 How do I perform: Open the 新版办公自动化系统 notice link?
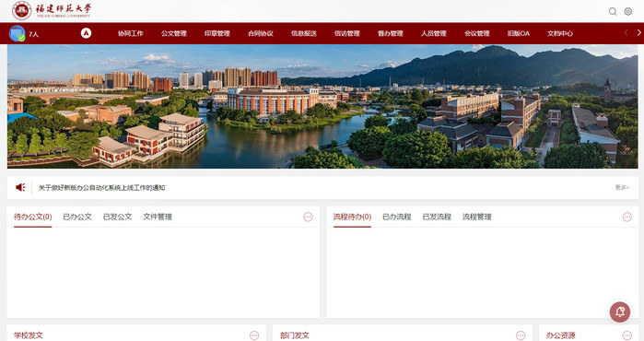tap(102, 188)
